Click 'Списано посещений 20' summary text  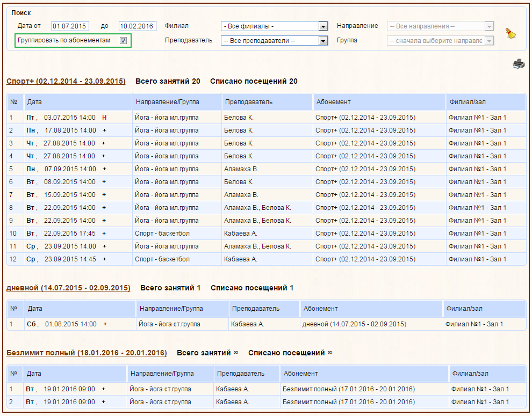click(x=254, y=82)
